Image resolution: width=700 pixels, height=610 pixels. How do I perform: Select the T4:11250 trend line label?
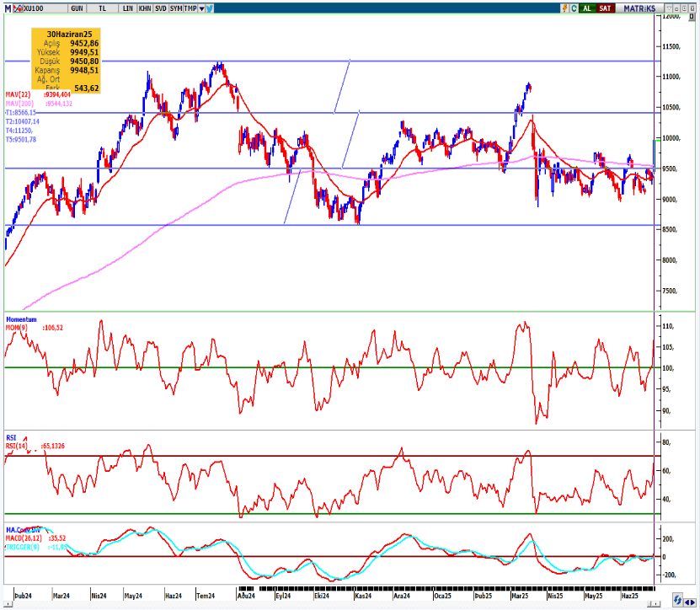click(19, 131)
